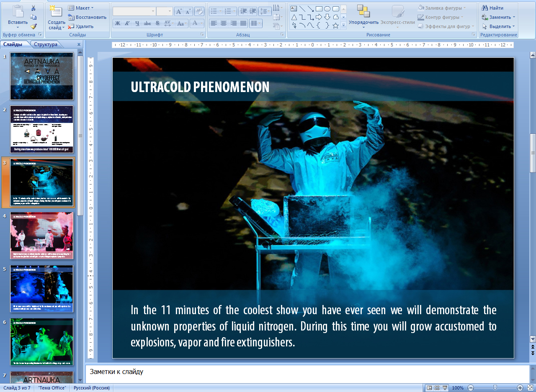Close the slides pane with the x
Image resolution: width=536 pixels, height=392 pixels.
point(79,44)
